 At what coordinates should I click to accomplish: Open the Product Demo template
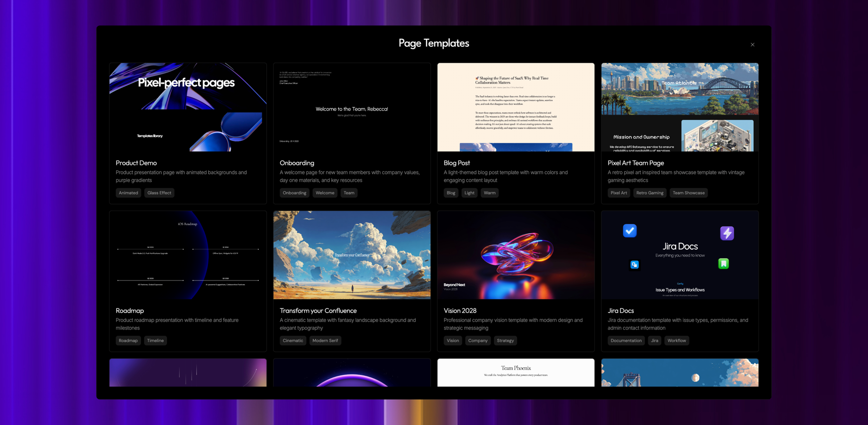click(x=187, y=107)
